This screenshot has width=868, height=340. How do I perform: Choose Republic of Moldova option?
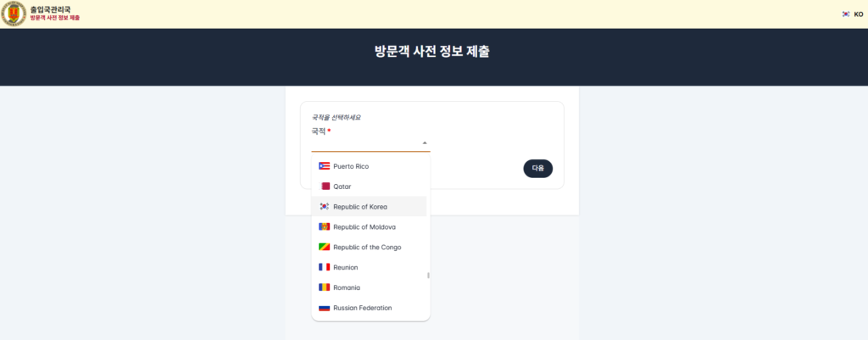[369, 227]
